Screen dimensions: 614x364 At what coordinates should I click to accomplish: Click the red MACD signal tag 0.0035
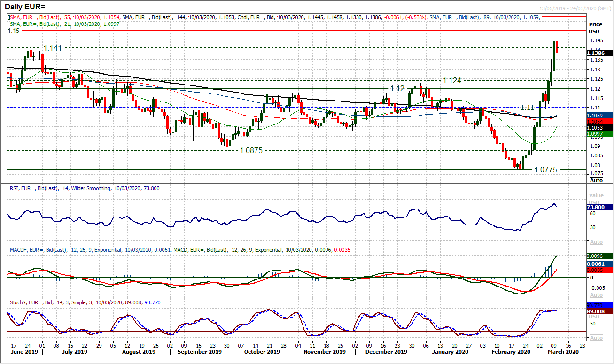click(x=599, y=270)
